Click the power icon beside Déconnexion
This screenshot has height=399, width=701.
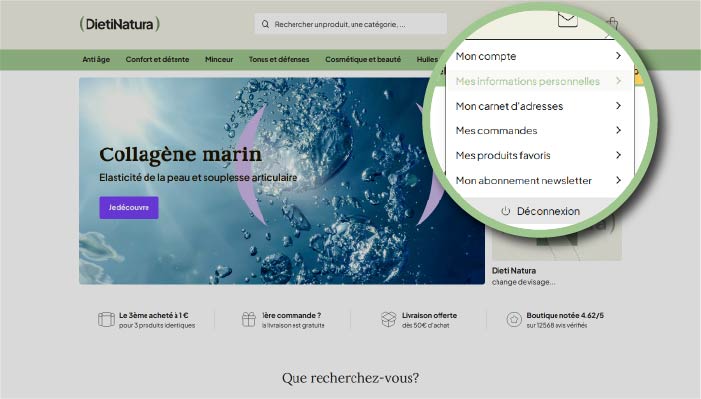pos(506,211)
